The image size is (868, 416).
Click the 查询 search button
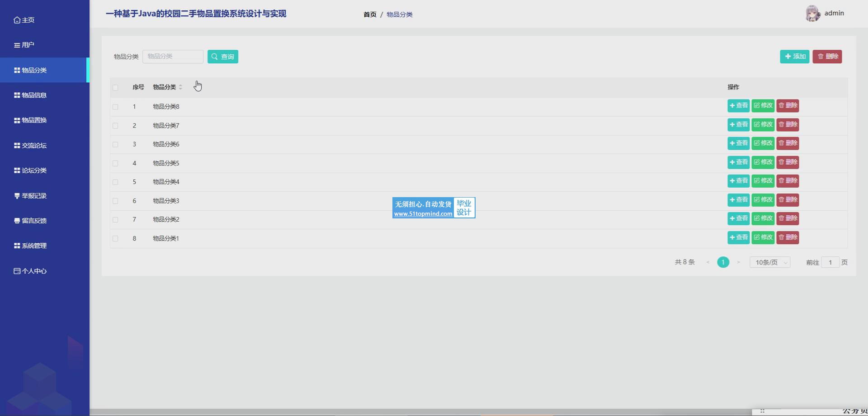(x=222, y=57)
